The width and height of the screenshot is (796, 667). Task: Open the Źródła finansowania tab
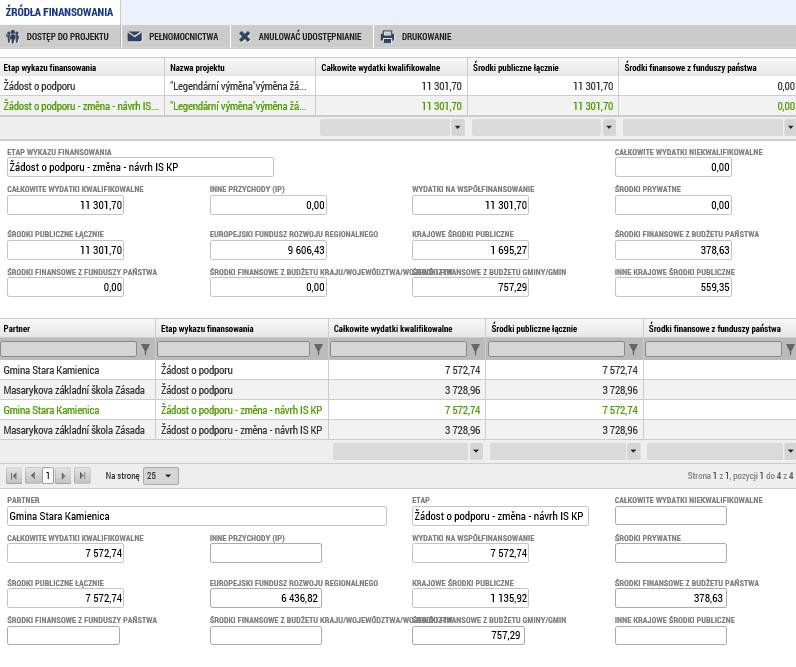coord(60,12)
